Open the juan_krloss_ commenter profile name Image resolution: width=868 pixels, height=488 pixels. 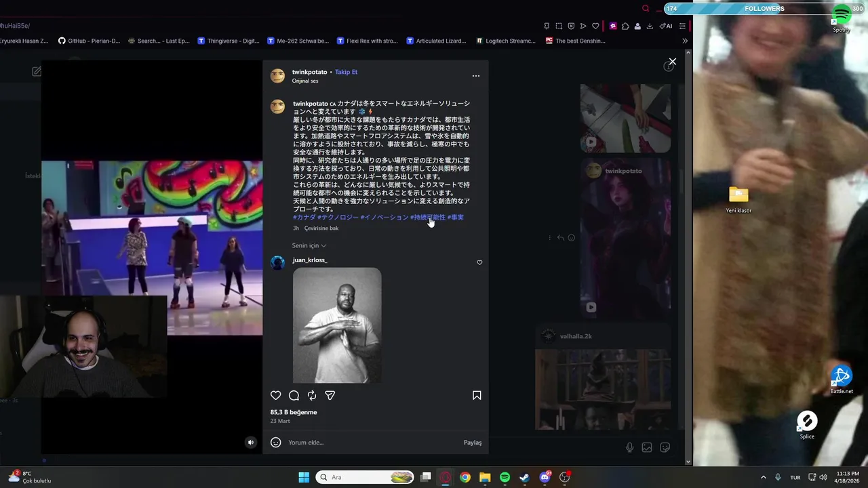[309, 260]
